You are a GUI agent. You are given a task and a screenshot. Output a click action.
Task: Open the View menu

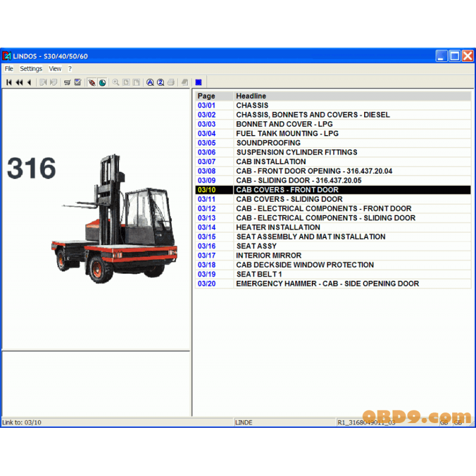click(x=55, y=68)
